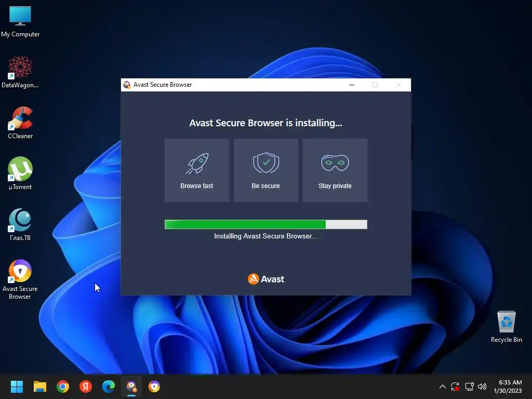
Task: Launch Microsoft Edge from the taskbar
Action: (x=109, y=387)
